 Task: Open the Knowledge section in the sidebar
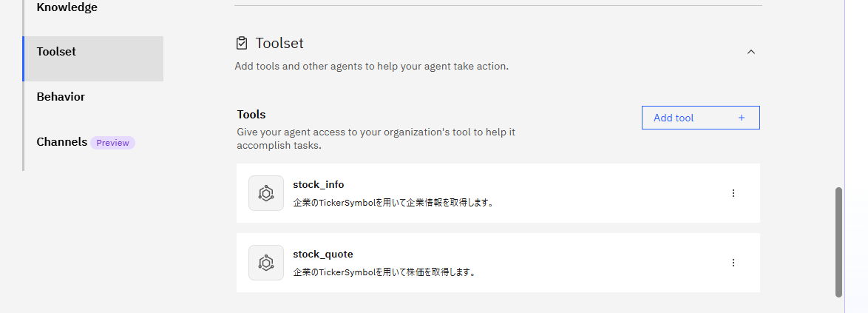point(67,7)
